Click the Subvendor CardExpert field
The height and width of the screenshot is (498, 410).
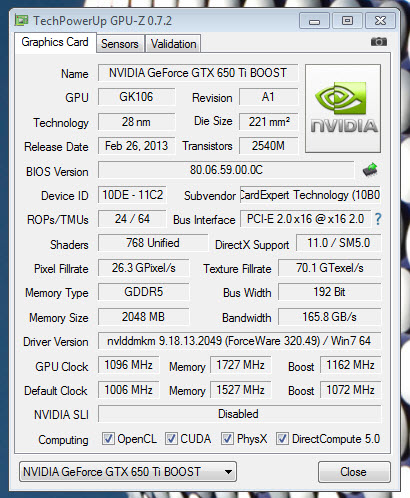point(310,195)
